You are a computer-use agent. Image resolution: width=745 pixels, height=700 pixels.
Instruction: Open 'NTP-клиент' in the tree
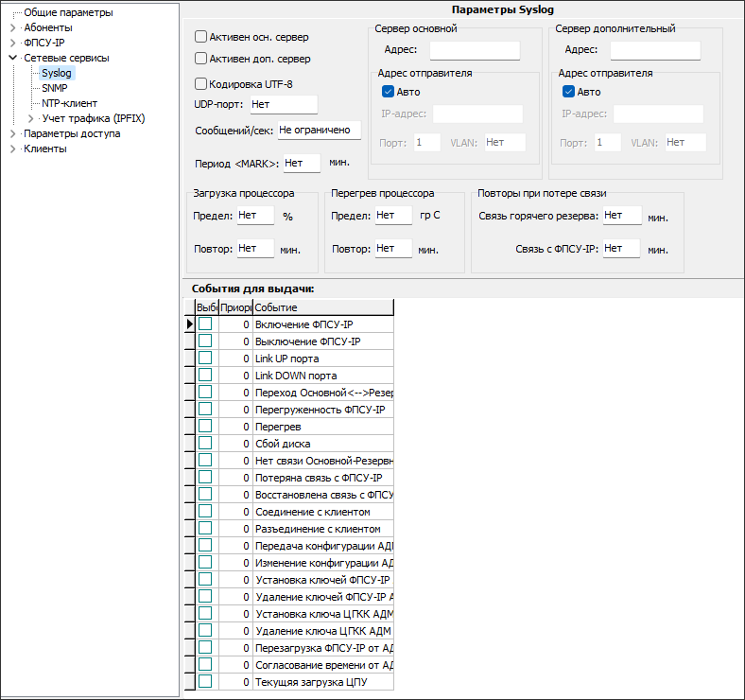click(69, 103)
